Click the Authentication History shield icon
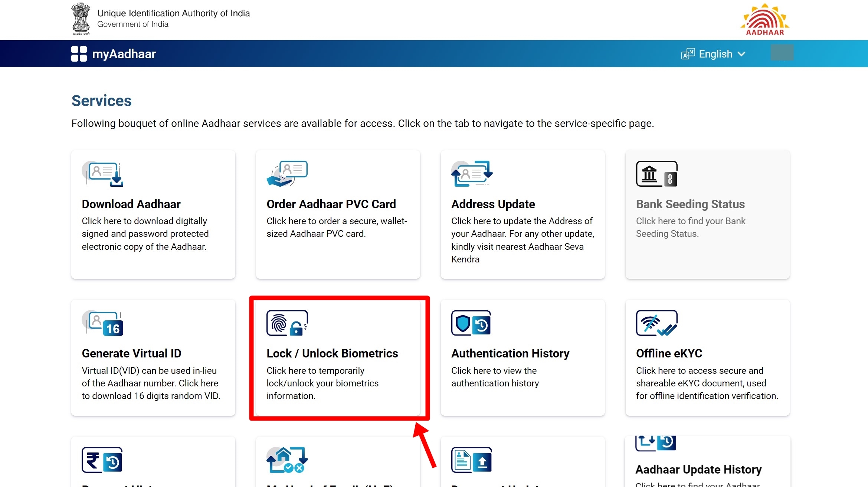The width and height of the screenshot is (868, 487). (x=471, y=323)
